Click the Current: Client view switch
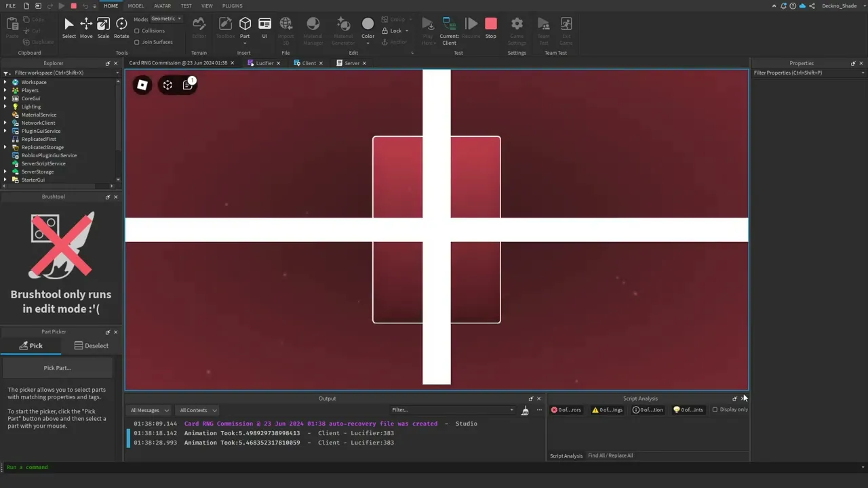The image size is (868, 488). click(x=449, y=30)
